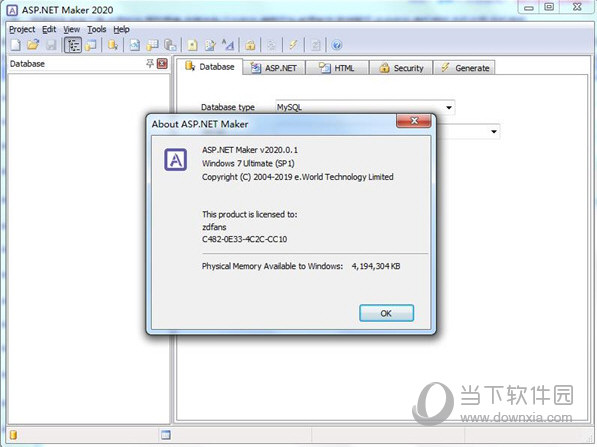Image resolution: width=597 pixels, height=447 pixels.
Task: Click the letter A with ruler icon
Action: click(228, 45)
